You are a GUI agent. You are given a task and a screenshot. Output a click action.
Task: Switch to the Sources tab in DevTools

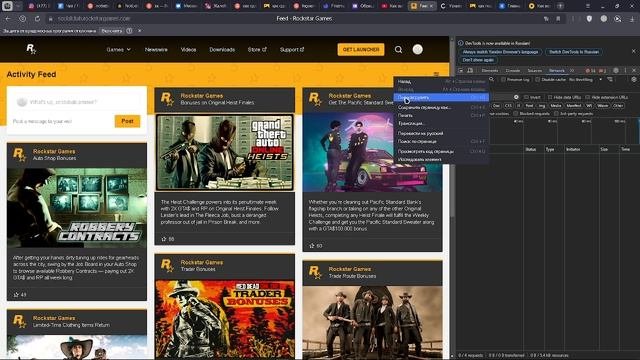[x=534, y=70]
